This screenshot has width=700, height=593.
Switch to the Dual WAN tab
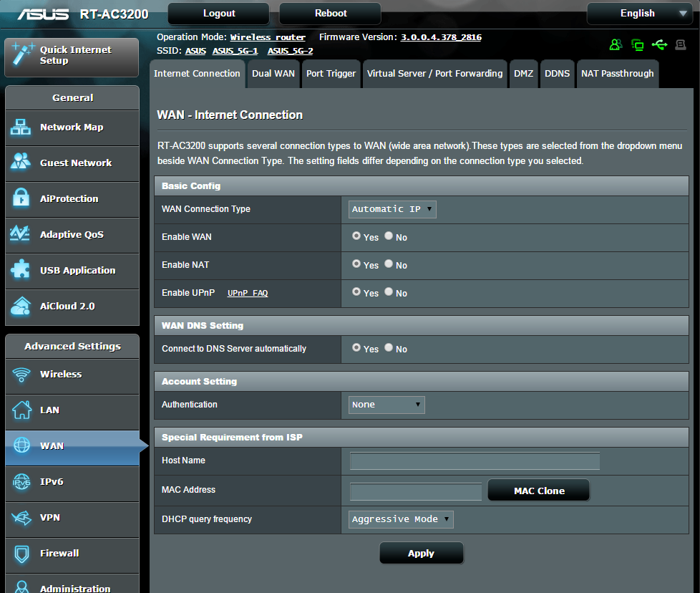(273, 74)
